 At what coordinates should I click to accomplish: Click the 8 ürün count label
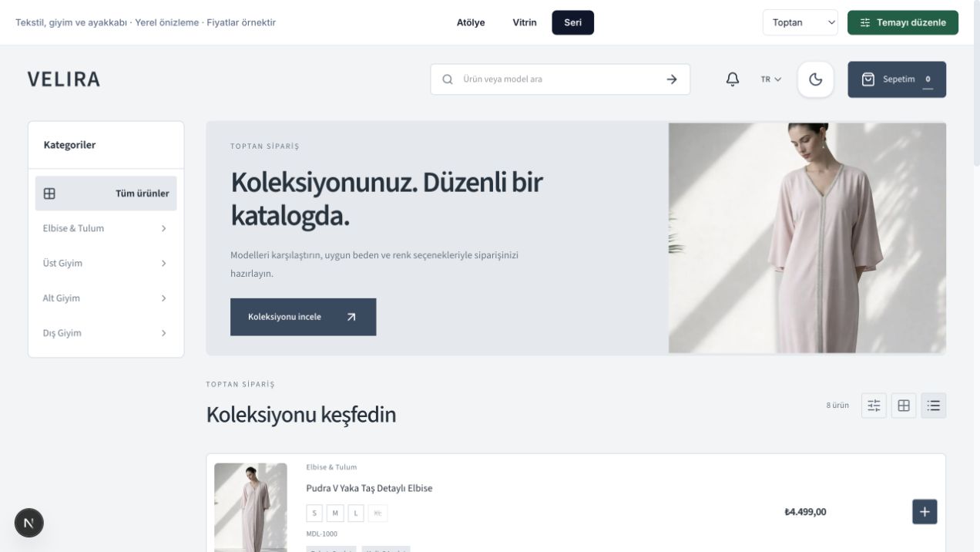837,406
